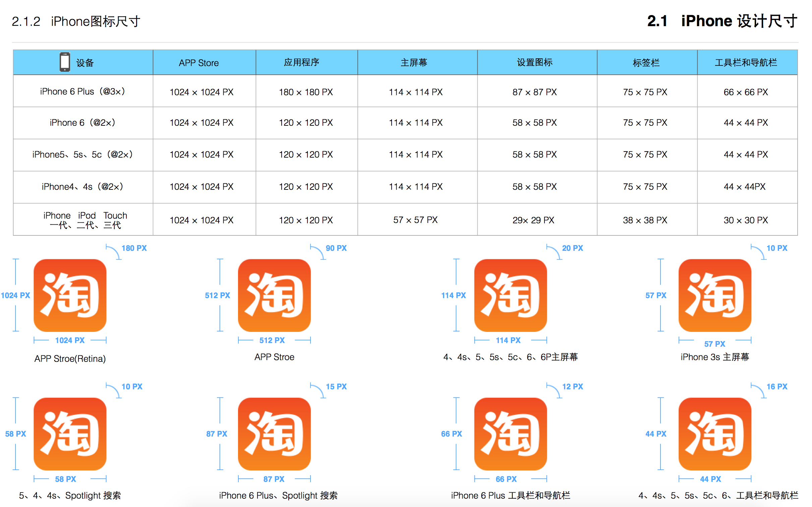Image resolution: width=812 pixels, height=507 pixels.
Task: Click the 2.1.2 iPhone图标尺寸 heading
Action: point(76,21)
